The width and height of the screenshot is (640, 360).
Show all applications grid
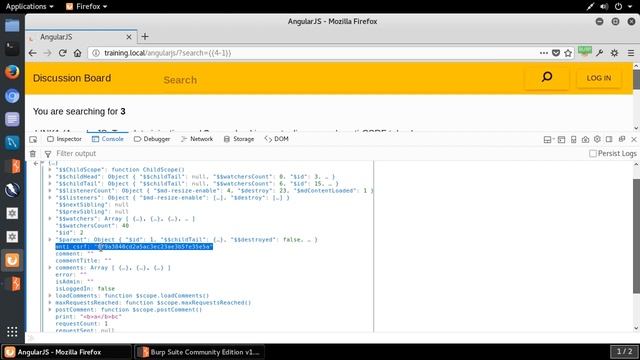tap(12, 331)
